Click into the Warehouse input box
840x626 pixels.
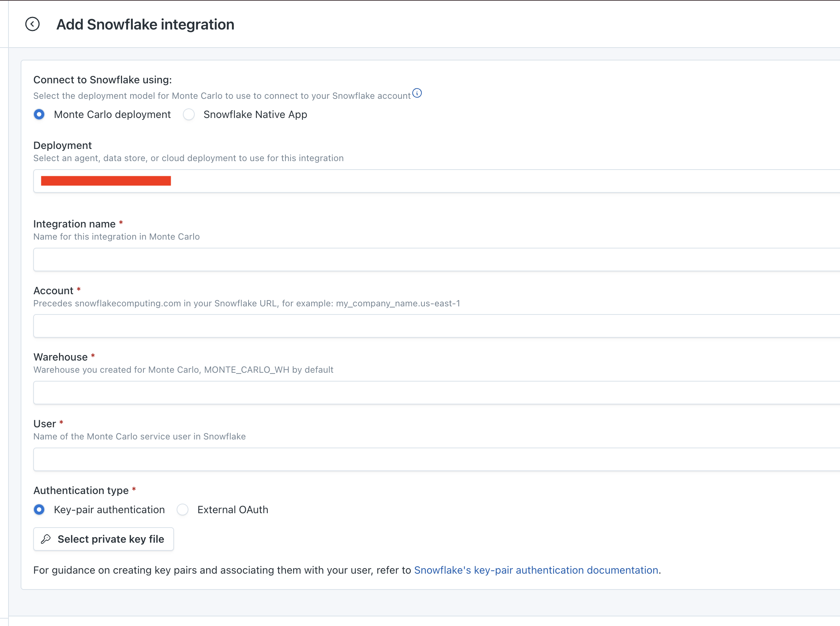pos(436,393)
